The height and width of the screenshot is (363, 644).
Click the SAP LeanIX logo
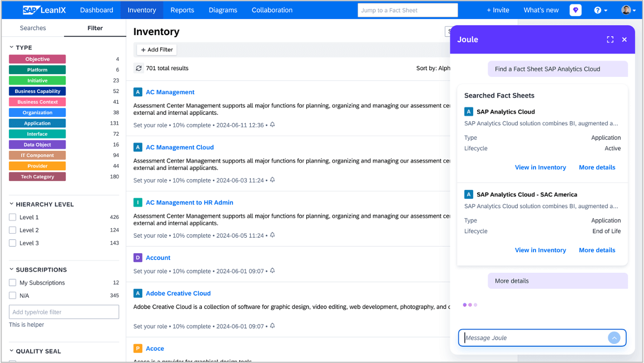click(x=44, y=10)
